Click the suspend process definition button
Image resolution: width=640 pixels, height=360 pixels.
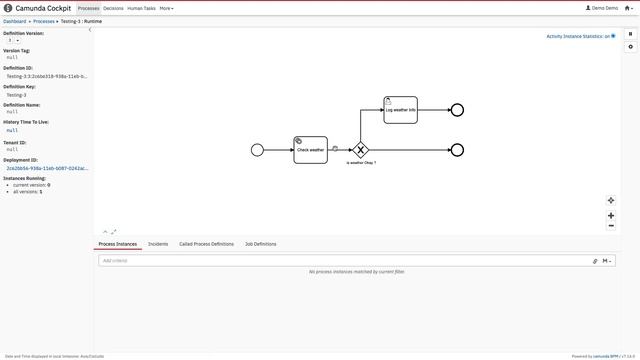click(630, 34)
